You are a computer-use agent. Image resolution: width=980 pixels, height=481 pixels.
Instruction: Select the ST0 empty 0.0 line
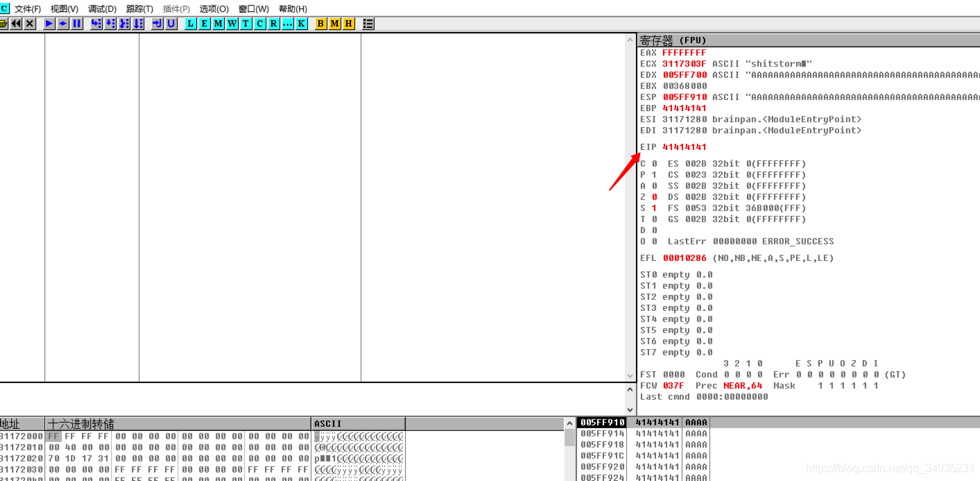pos(676,275)
